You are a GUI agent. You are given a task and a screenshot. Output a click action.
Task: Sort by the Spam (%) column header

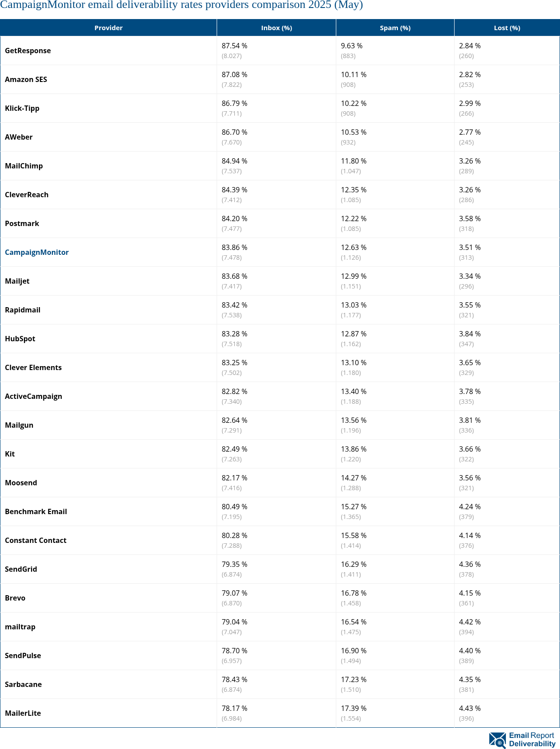coord(395,28)
